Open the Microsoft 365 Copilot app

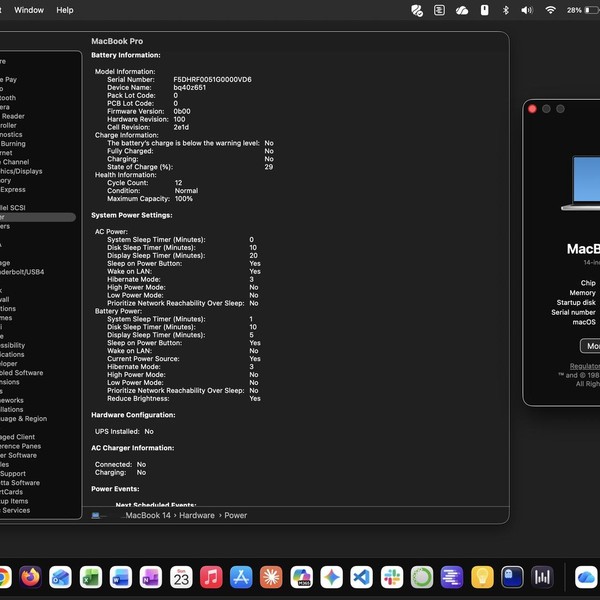302,577
